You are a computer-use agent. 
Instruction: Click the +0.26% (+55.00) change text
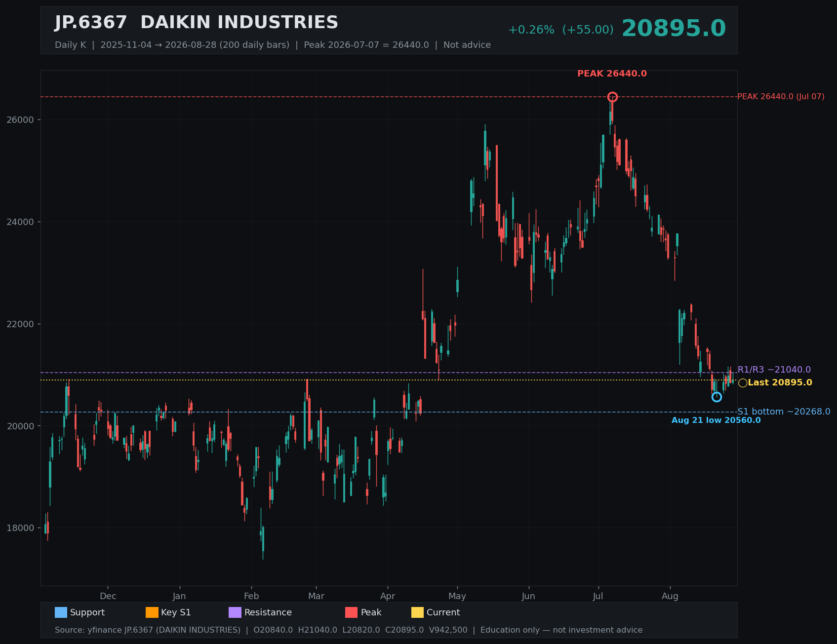pos(561,30)
